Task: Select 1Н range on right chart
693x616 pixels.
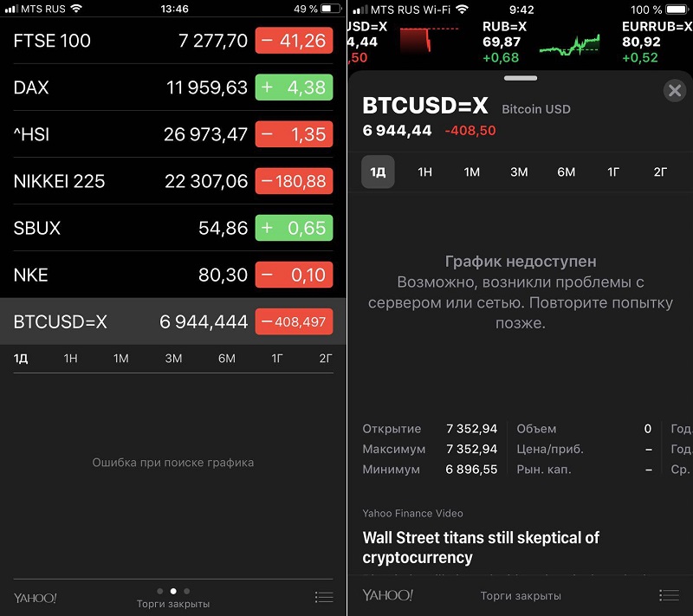Action: (x=424, y=172)
